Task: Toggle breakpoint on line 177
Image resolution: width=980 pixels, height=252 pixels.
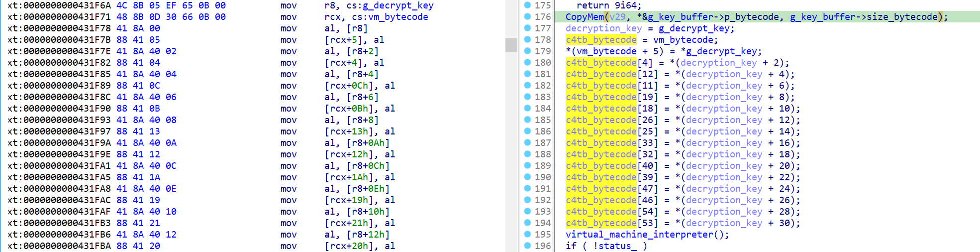Action: tap(528, 28)
